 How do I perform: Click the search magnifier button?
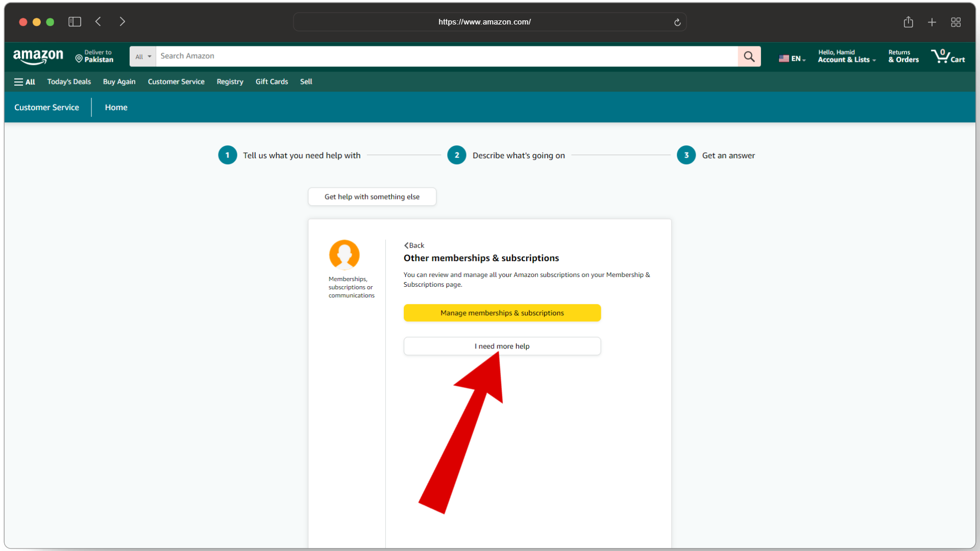coord(749,56)
